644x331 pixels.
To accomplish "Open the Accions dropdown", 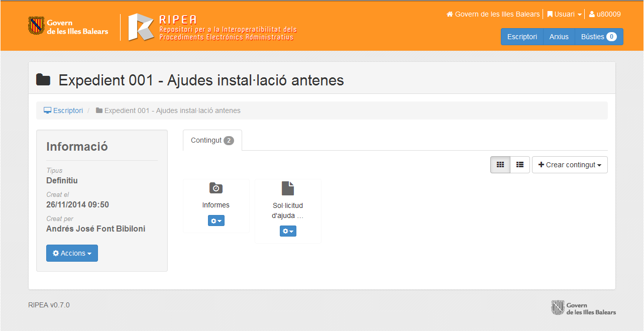I will coord(72,253).
